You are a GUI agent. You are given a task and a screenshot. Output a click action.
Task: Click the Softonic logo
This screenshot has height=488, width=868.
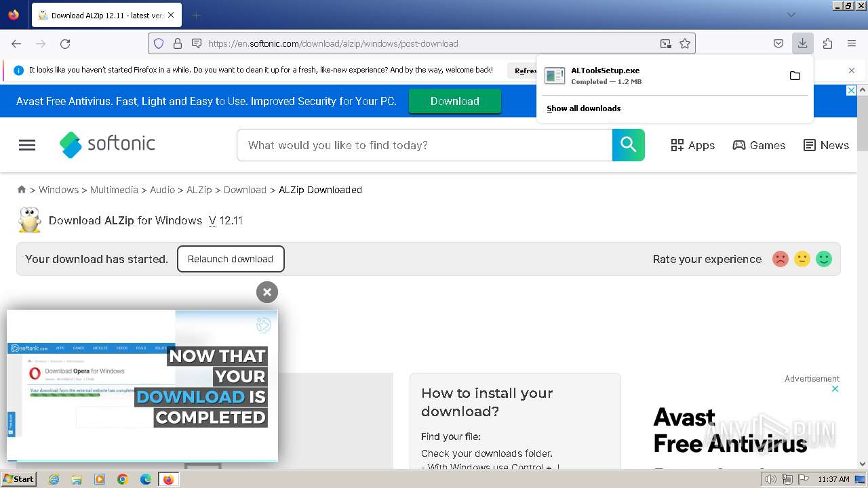(x=107, y=144)
